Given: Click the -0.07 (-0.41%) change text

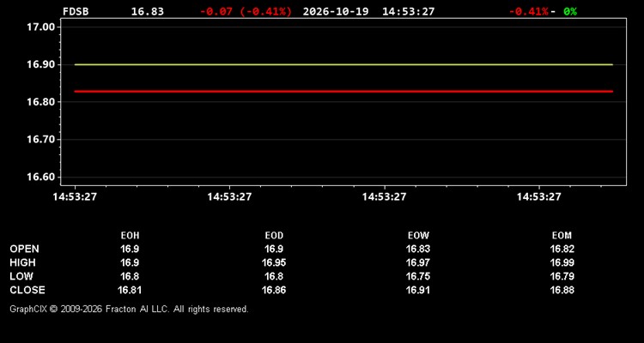Looking at the screenshot, I should (x=246, y=11).
